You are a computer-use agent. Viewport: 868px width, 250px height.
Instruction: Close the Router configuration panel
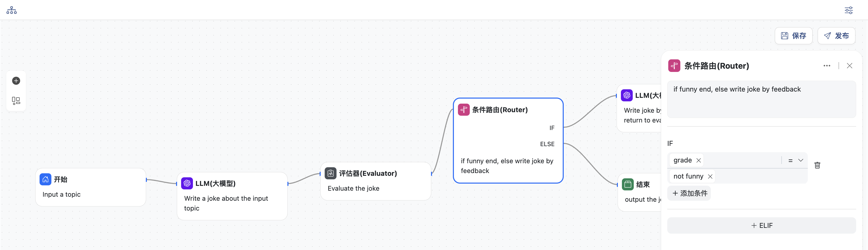point(849,66)
